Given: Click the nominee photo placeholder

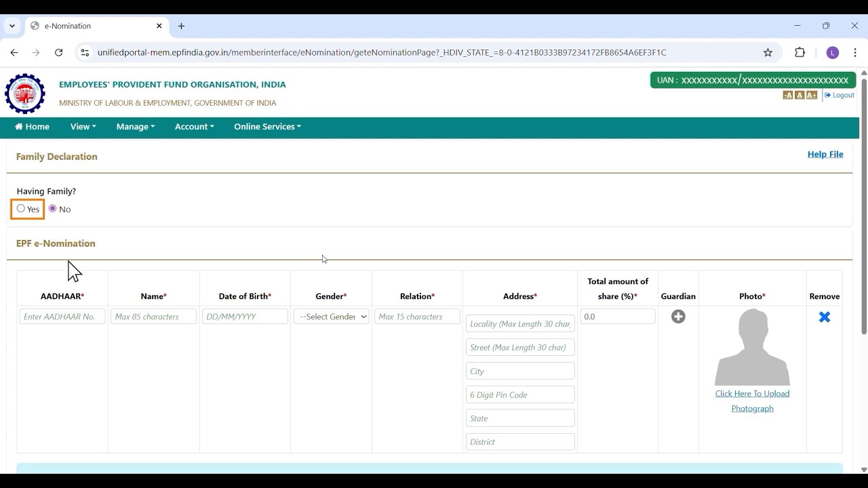Looking at the screenshot, I should tap(752, 347).
